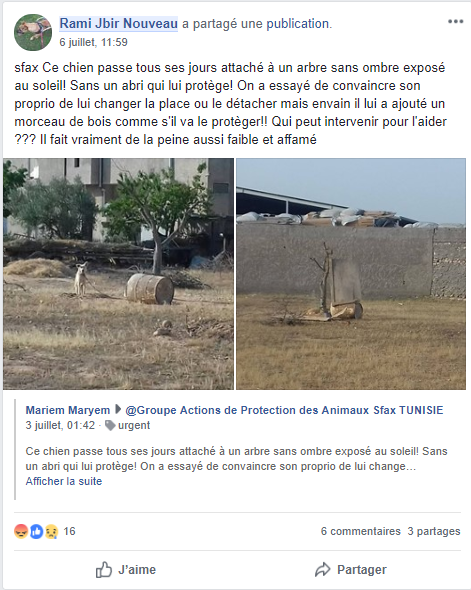
Task: Click the sad reaction icon
Action: [x=52, y=531]
